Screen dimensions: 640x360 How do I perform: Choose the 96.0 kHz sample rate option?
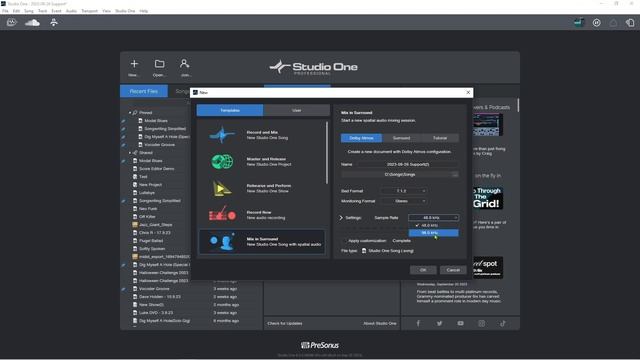433,233
